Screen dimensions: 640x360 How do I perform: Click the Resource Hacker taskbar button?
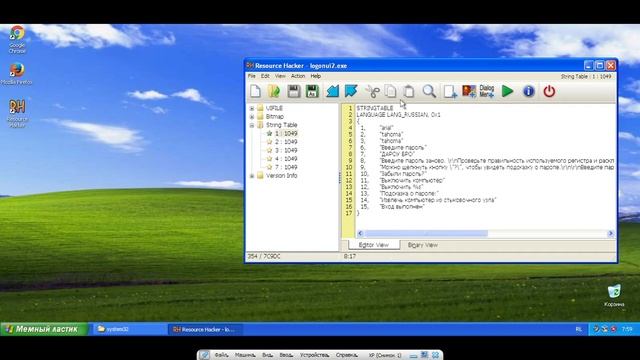click(205, 329)
